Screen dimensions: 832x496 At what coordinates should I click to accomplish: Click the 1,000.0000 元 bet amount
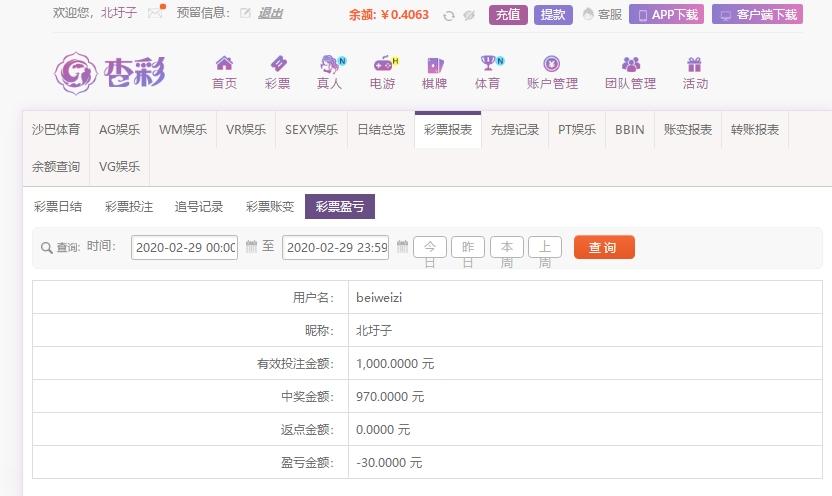(x=395, y=363)
